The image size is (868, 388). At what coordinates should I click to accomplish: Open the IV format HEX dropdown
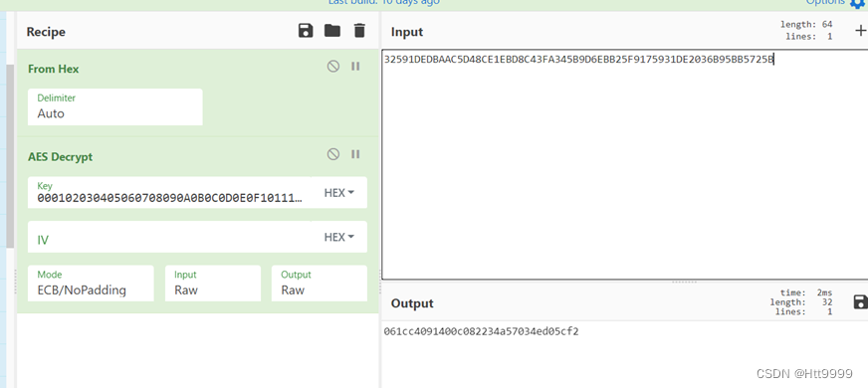[x=338, y=237]
